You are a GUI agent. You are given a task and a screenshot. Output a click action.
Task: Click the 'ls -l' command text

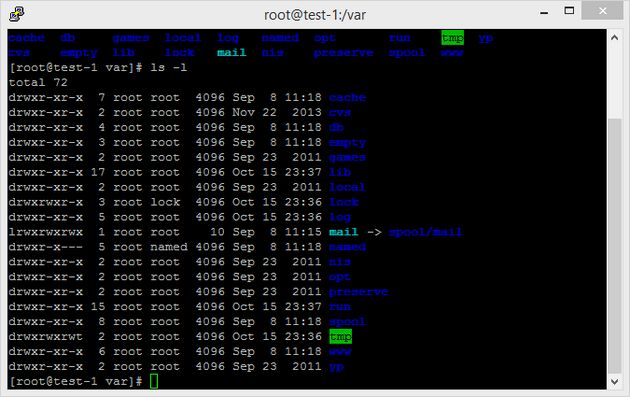(168, 68)
